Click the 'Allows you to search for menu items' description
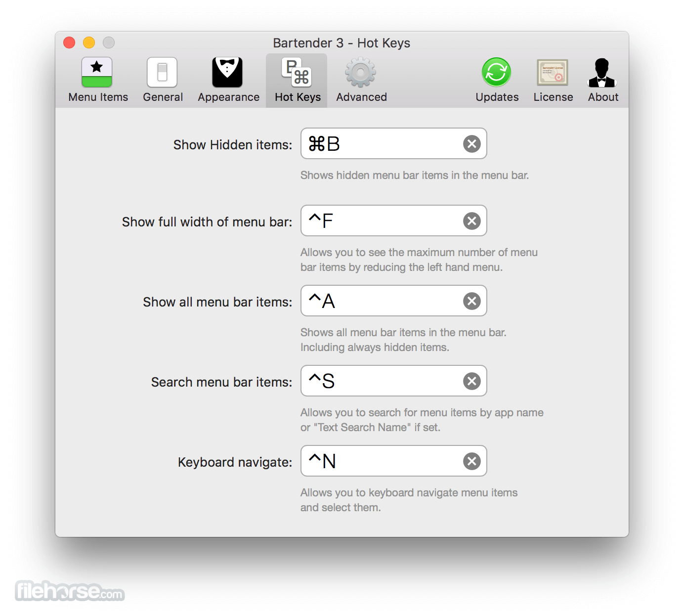The height and width of the screenshot is (616, 684). click(422, 420)
